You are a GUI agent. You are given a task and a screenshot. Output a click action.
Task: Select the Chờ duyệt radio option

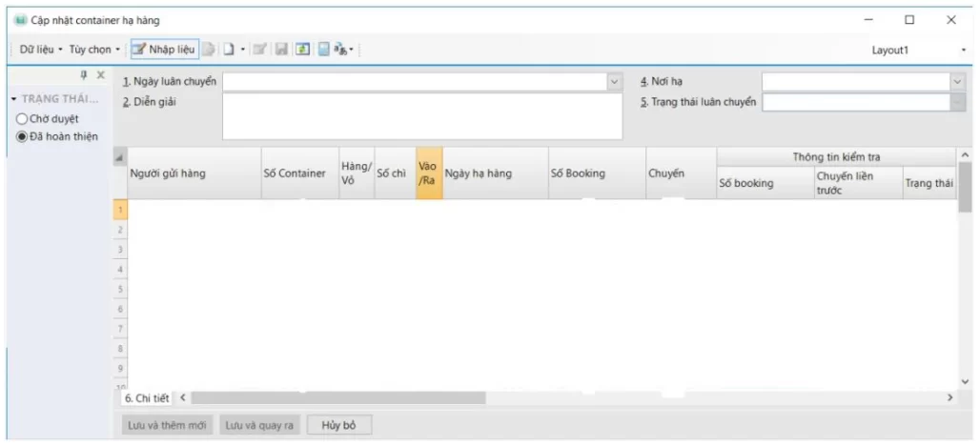21,119
